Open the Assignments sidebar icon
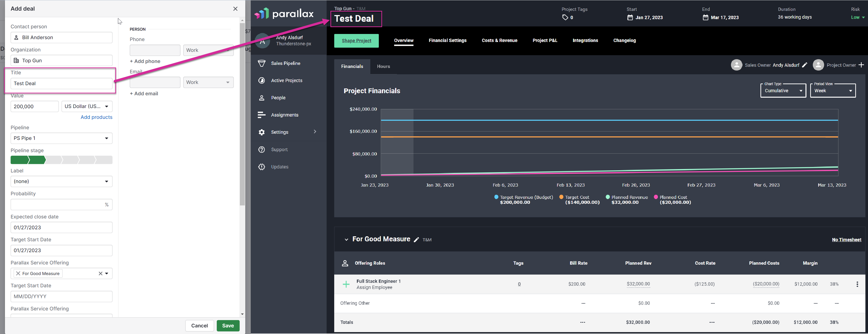 click(262, 115)
